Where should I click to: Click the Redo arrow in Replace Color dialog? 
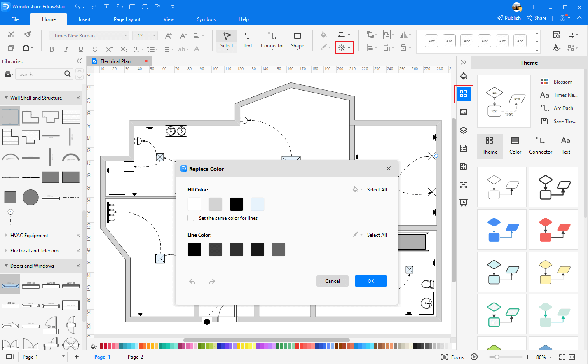click(212, 282)
